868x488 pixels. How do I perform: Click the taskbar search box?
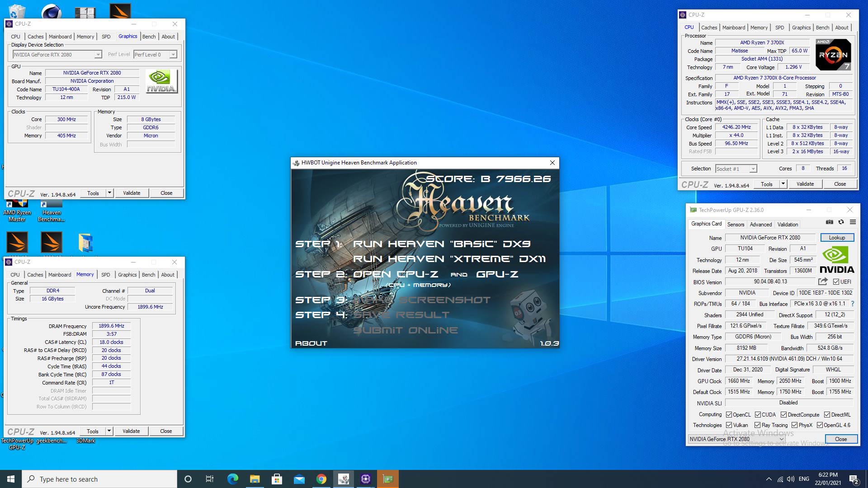(99, 479)
